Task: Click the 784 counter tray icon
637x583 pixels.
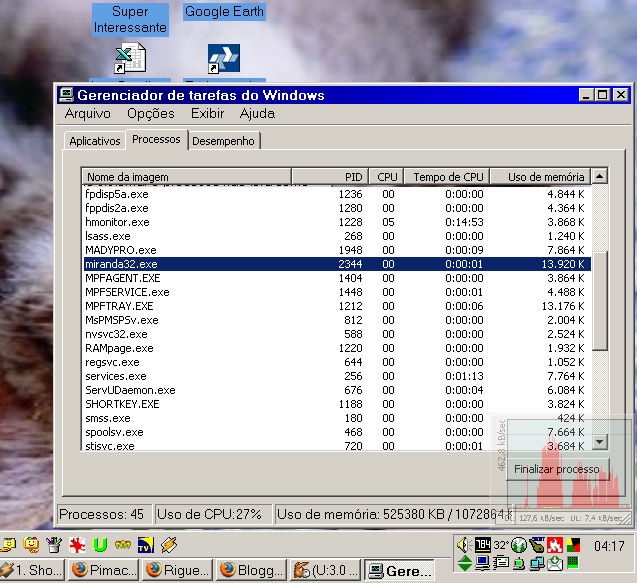Action: (483, 545)
